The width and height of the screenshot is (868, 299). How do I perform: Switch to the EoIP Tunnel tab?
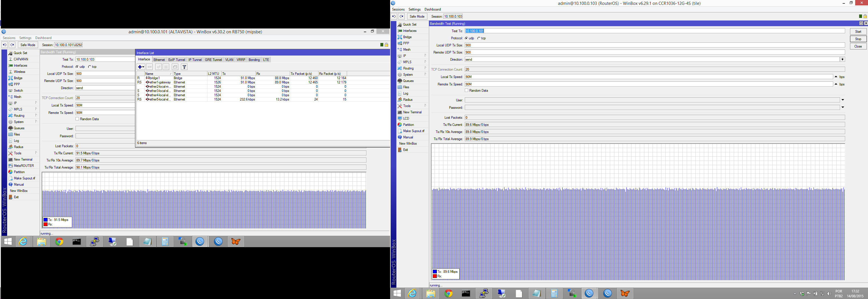coord(177,60)
